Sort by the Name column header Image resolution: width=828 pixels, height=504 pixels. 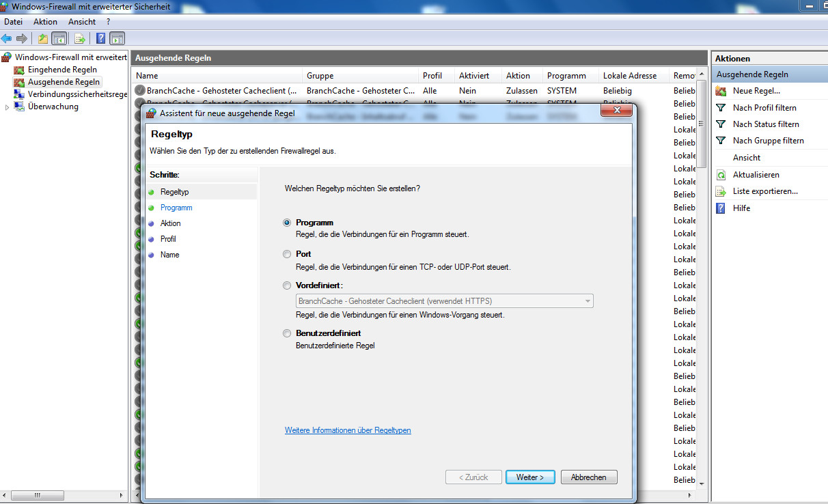coord(217,76)
